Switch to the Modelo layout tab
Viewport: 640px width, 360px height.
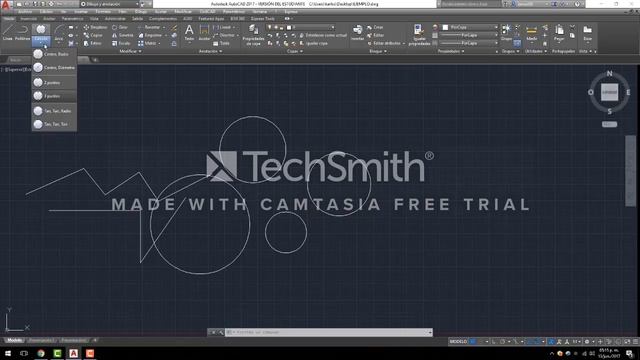[15, 340]
